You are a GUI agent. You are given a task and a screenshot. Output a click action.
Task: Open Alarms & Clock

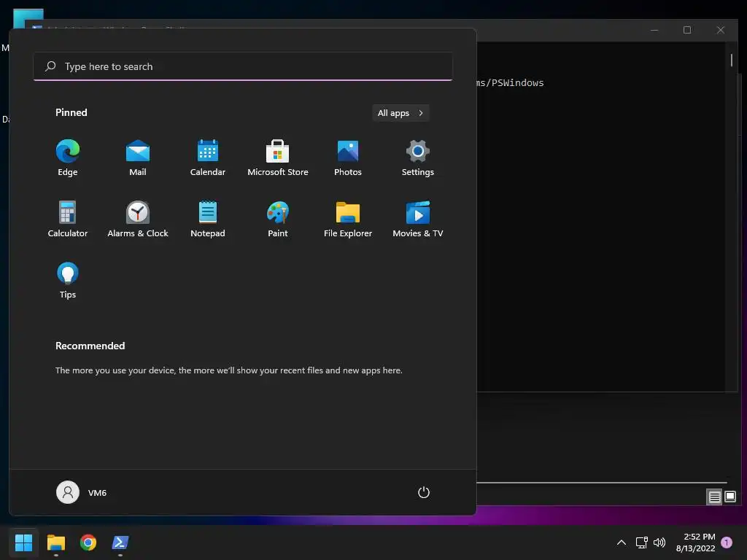138,219
